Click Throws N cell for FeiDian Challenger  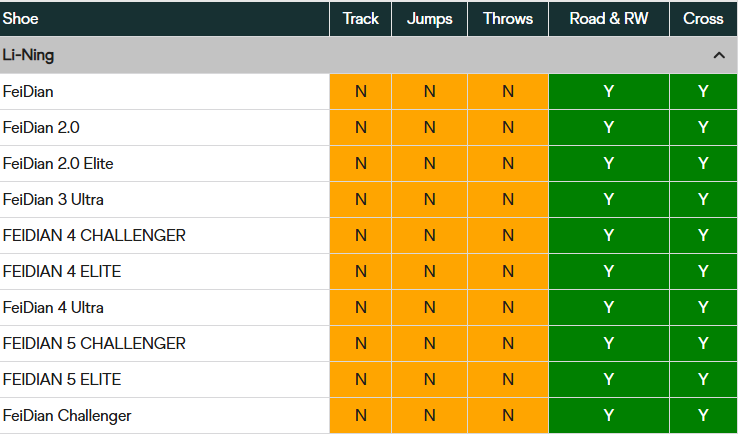pyautogui.click(x=508, y=416)
